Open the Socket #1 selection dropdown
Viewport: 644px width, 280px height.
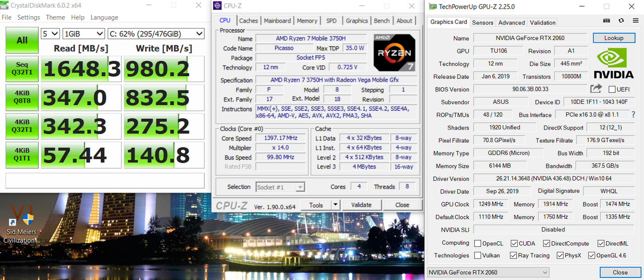click(x=280, y=187)
